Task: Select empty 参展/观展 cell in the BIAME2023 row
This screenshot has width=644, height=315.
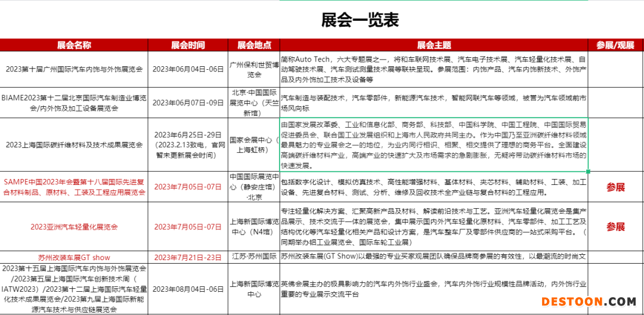Action: point(615,103)
